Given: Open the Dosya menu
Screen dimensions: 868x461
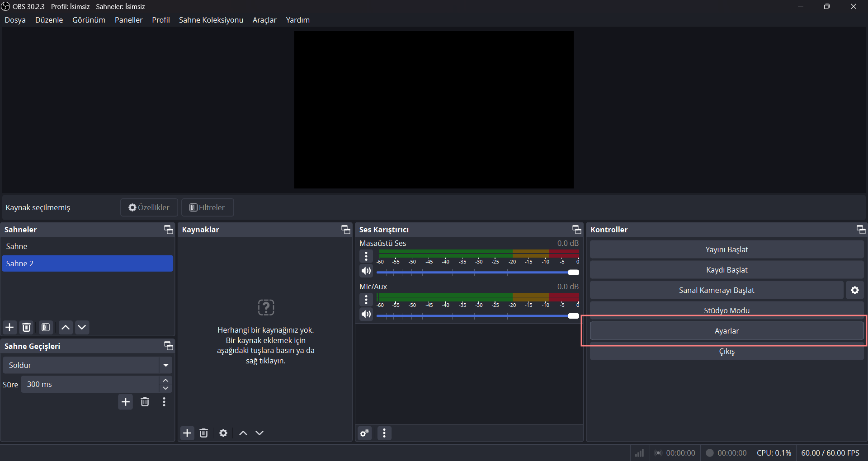Looking at the screenshot, I should pyautogui.click(x=15, y=20).
